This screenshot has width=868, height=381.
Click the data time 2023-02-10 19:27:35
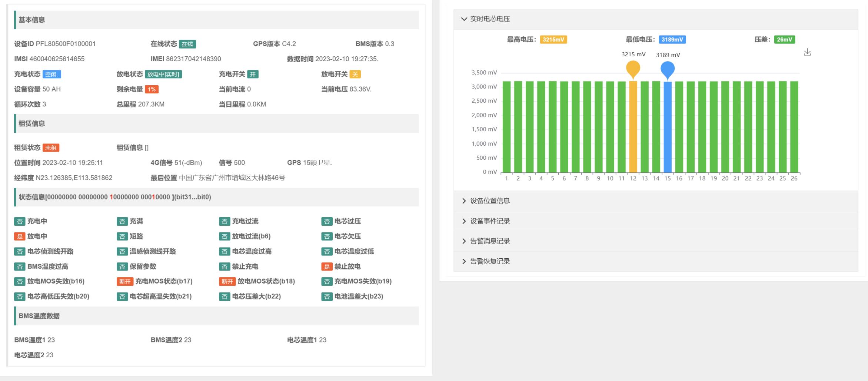(347, 59)
